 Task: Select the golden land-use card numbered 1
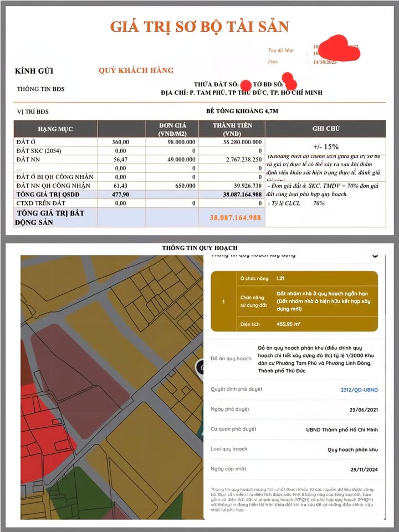coord(294,302)
